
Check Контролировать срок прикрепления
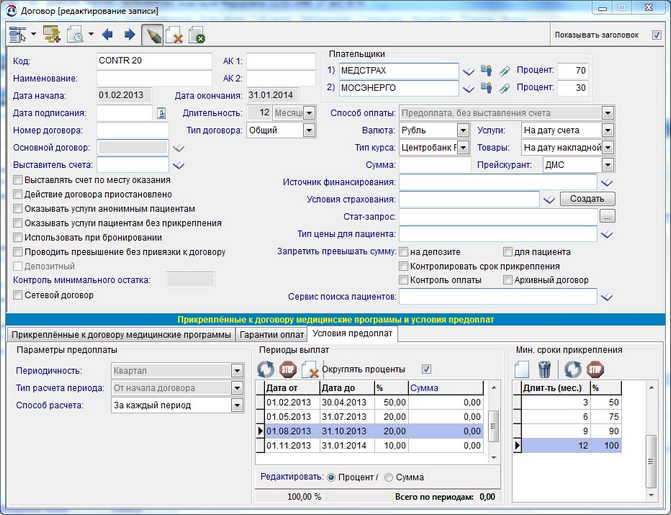coord(404,266)
